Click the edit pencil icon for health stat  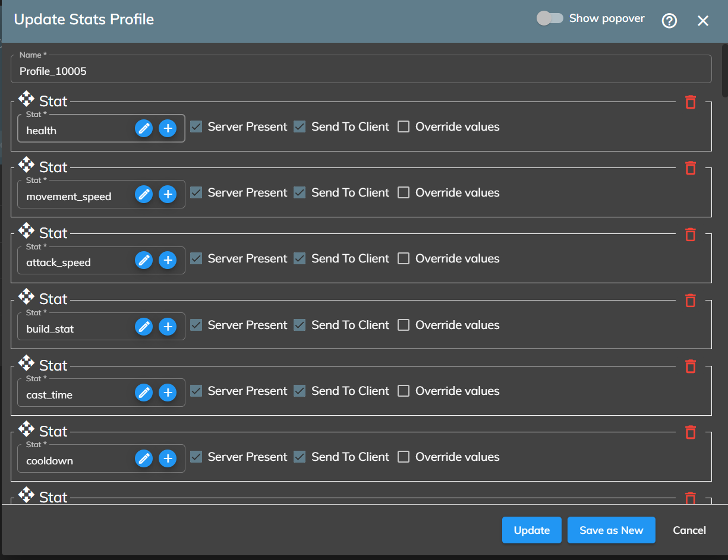pos(144,128)
